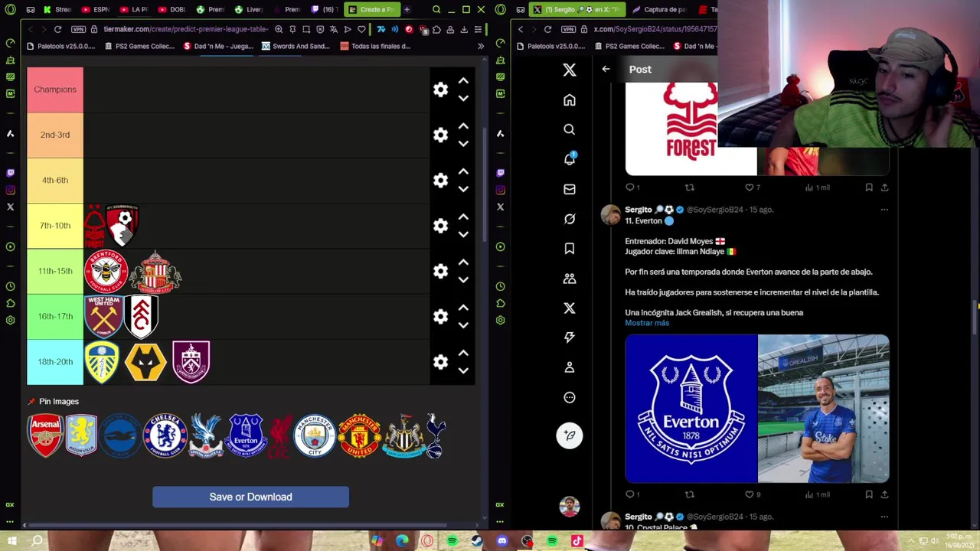
Task: Select the 16th-17th tier label
Action: tap(55, 316)
